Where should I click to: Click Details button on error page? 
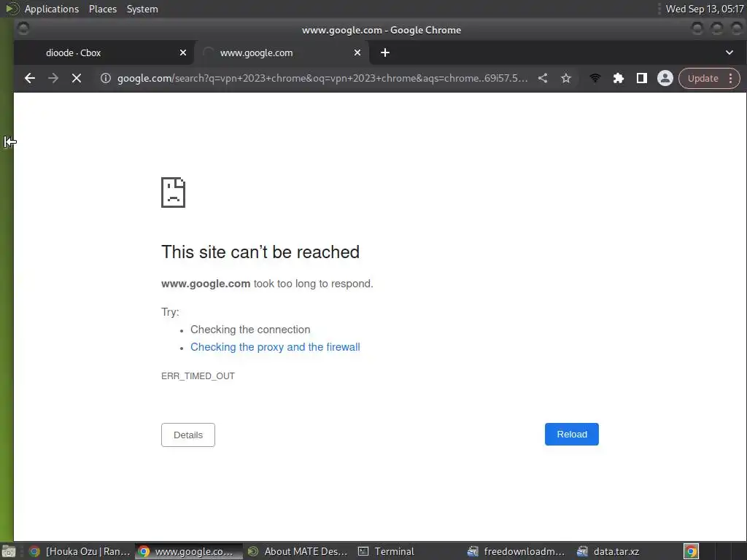click(x=187, y=435)
